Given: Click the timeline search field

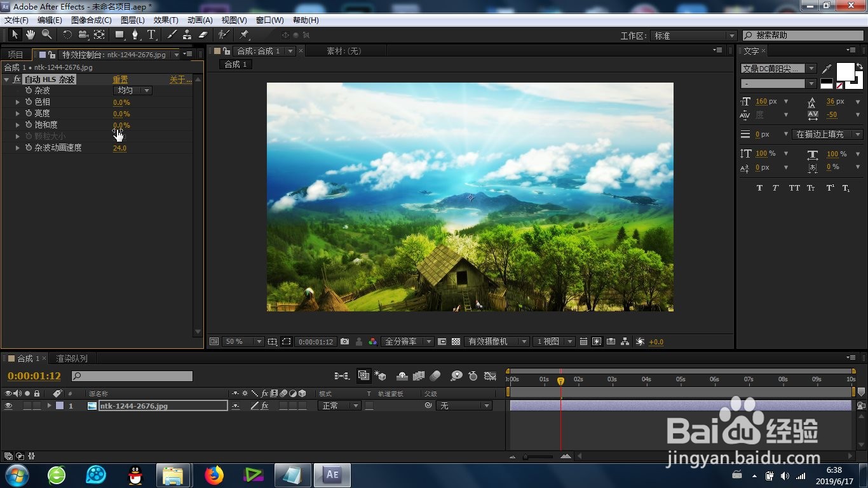Looking at the screenshot, I should (x=132, y=376).
